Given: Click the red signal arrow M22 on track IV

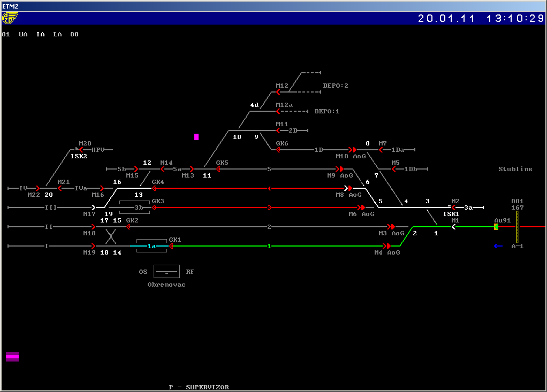Looking at the screenshot, I should (37, 188).
